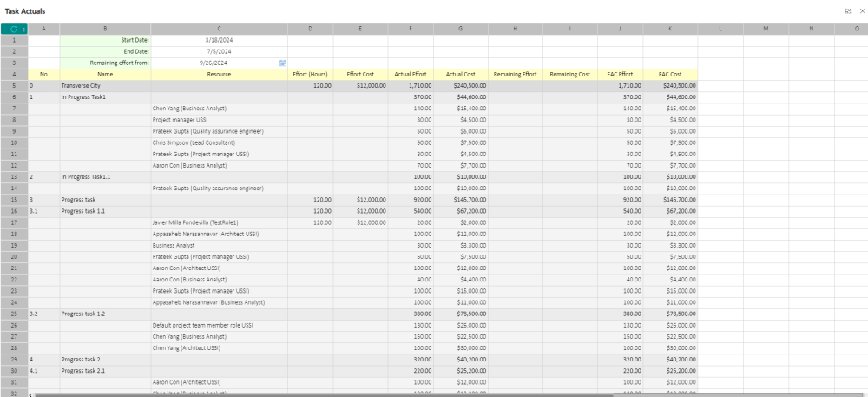This screenshot has width=868, height=397.
Task: Click the $40,200.00 Actual Cost cell
Action: coord(461,359)
